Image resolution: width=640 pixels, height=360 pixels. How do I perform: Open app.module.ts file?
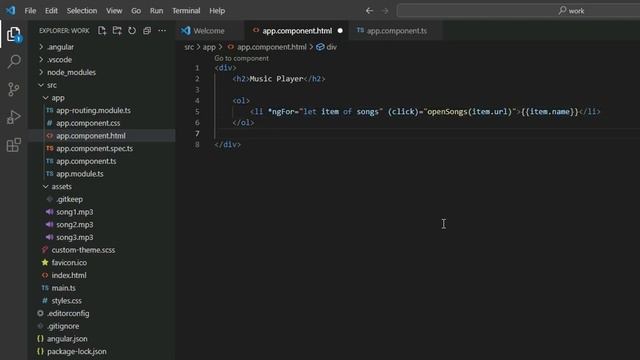(80, 174)
